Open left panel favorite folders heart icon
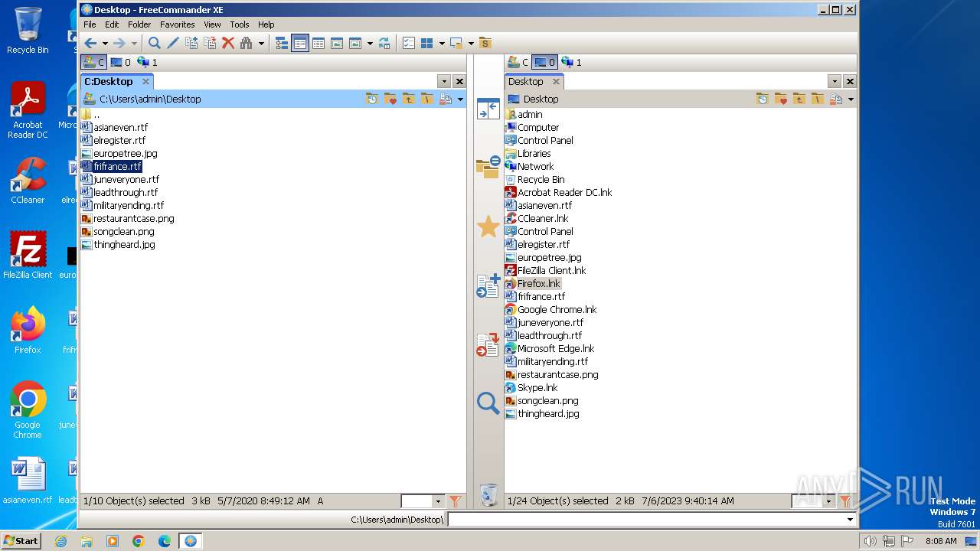 (390, 99)
